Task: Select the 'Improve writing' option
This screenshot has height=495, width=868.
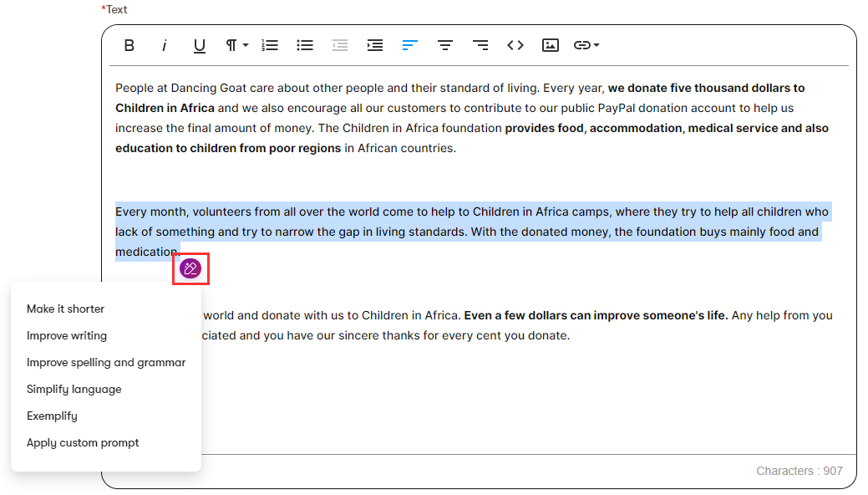Action: pyautogui.click(x=67, y=335)
